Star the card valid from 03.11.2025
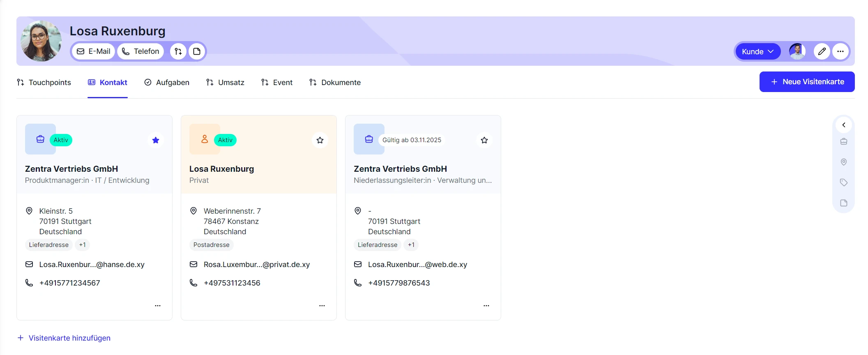 click(x=484, y=140)
